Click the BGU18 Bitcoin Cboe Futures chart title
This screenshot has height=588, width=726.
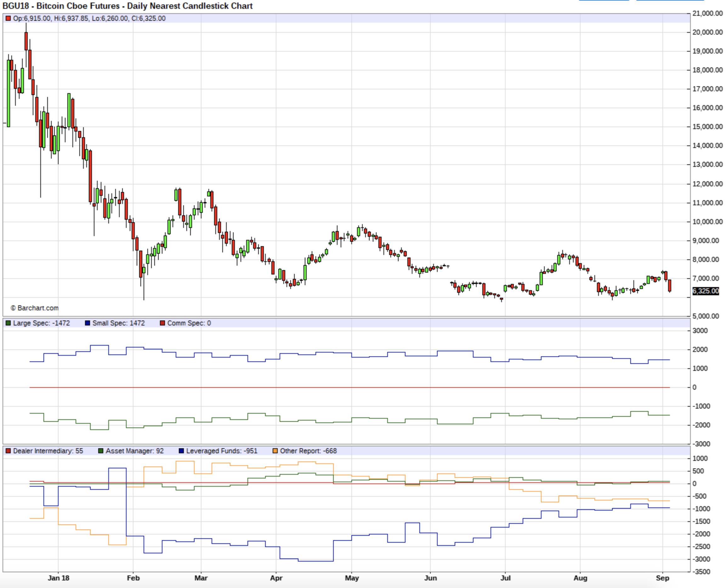[x=128, y=6]
